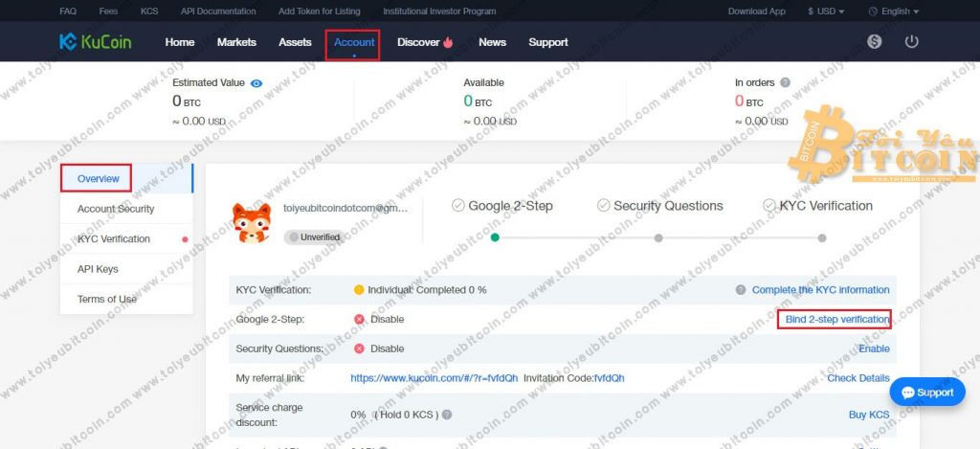The width and height of the screenshot is (980, 449).
Task: Open the Assets menu
Action: click(295, 42)
